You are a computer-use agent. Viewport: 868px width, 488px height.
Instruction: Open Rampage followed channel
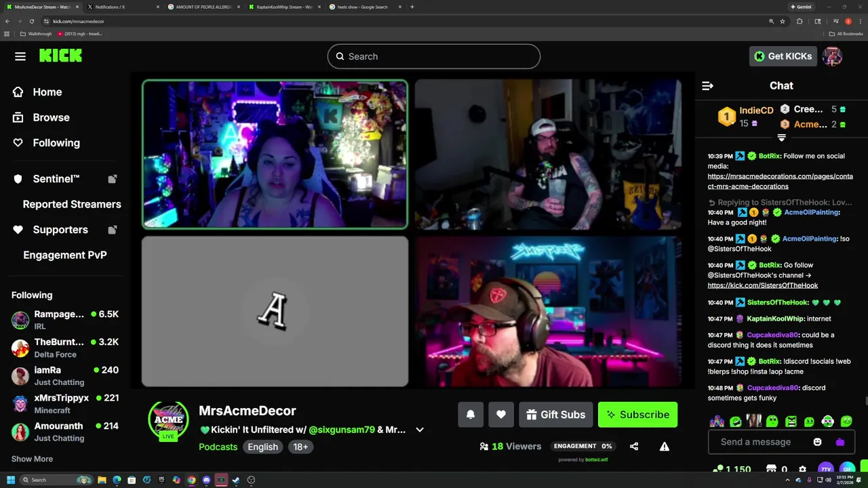tap(65, 320)
